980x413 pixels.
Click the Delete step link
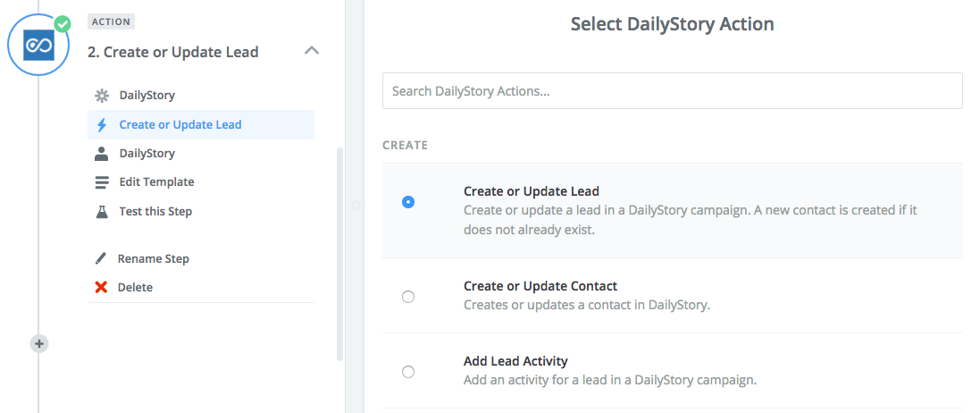tap(135, 287)
